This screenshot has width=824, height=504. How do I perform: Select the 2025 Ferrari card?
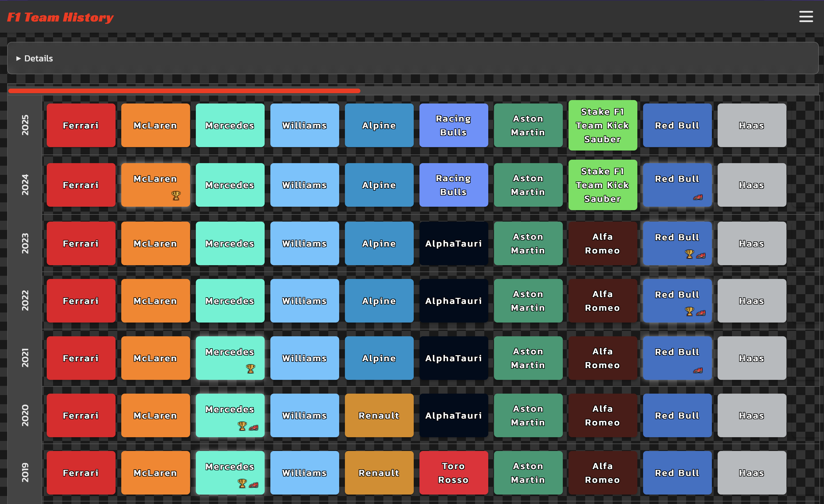(81, 125)
